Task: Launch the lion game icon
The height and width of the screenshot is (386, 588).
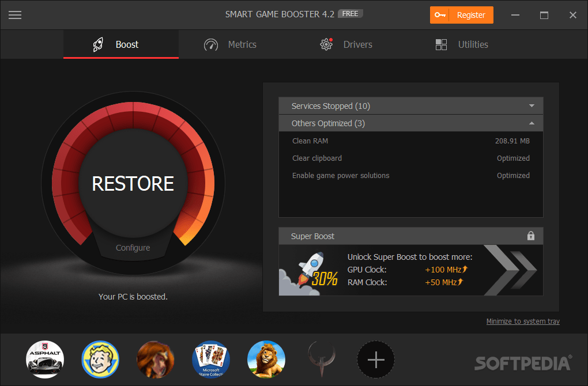Action: tap(266, 359)
